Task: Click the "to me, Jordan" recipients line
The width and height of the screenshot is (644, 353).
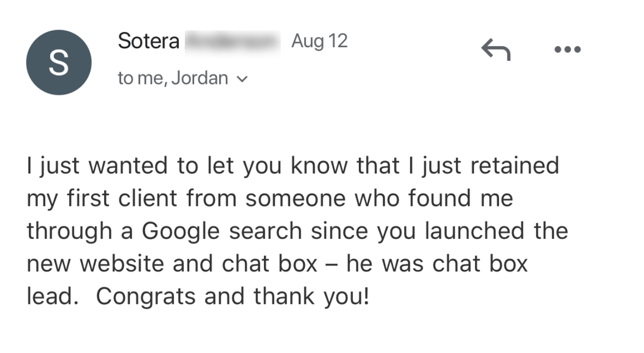Action: coord(173,78)
